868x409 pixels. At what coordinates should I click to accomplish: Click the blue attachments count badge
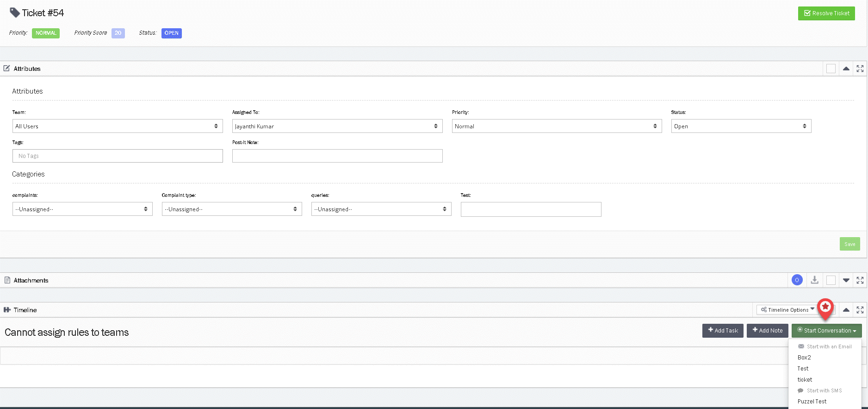pyautogui.click(x=797, y=280)
